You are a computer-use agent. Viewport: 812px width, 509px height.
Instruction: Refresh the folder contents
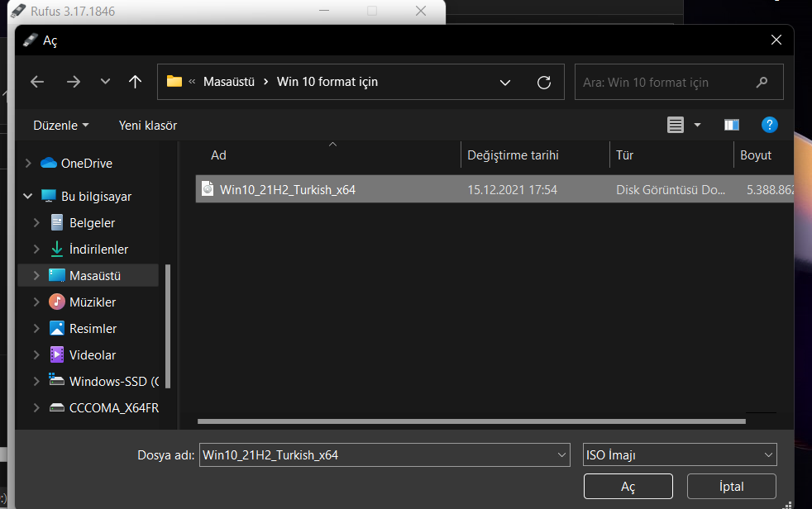click(544, 83)
